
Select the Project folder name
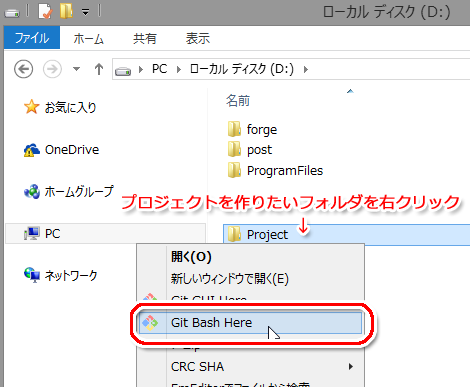pyautogui.click(x=267, y=235)
